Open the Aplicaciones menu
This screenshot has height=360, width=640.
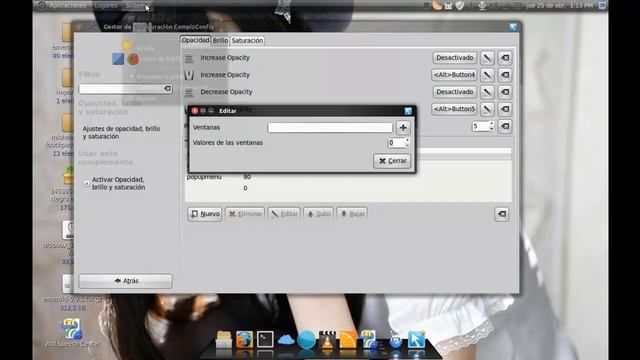pyautogui.click(x=67, y=5)
